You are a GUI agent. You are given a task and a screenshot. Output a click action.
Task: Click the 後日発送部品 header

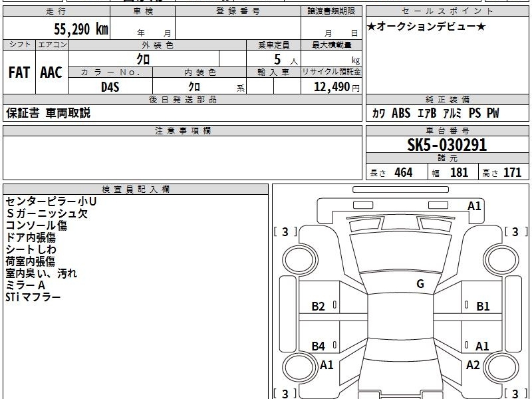(x=182, y=99)
